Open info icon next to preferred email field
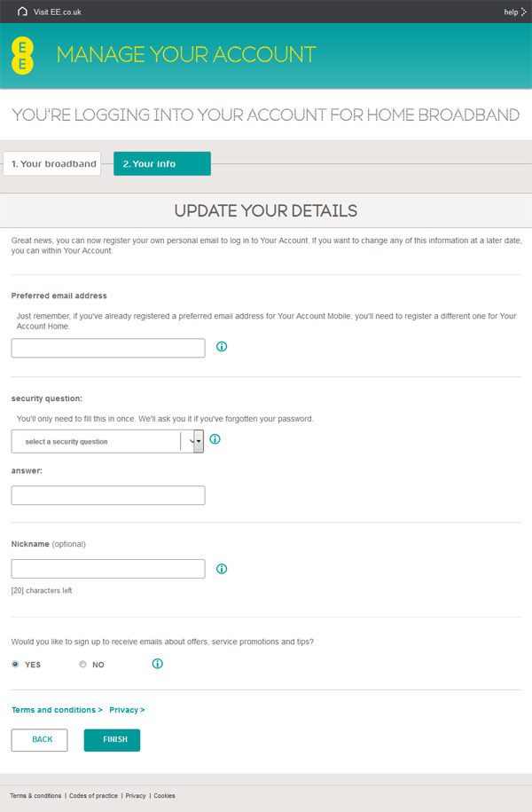 tap(222, 346)
